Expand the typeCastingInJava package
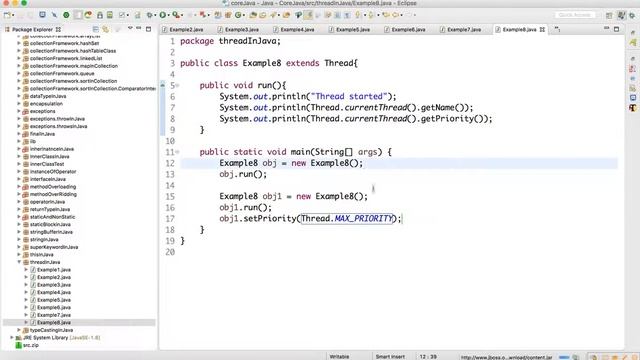Viewport: 640px width, 360px height. coord(19,330)
